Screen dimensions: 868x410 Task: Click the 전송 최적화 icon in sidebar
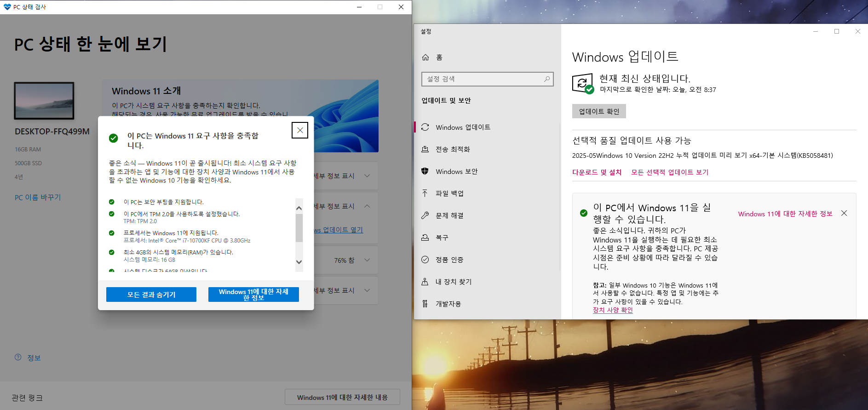click(425, 149)
